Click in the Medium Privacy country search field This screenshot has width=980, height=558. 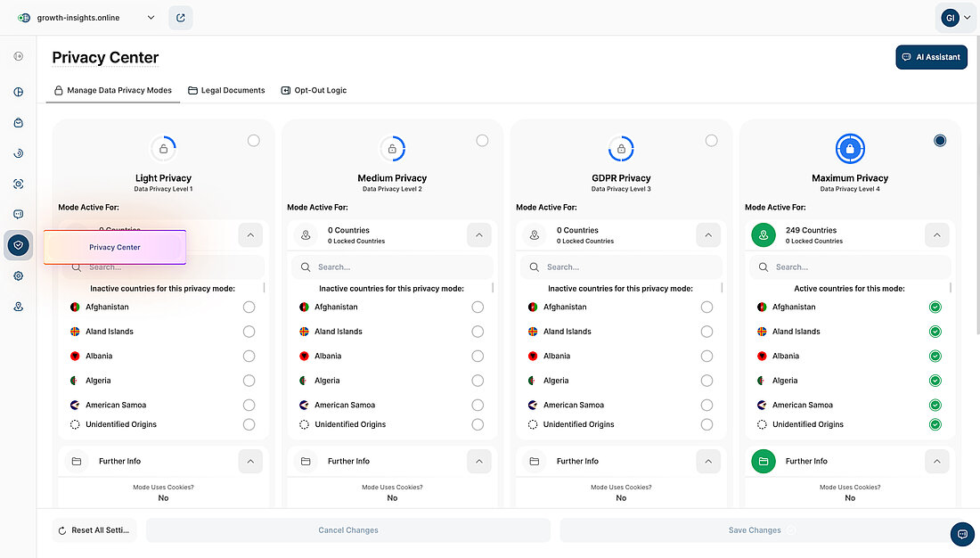[x=391, y=266]
